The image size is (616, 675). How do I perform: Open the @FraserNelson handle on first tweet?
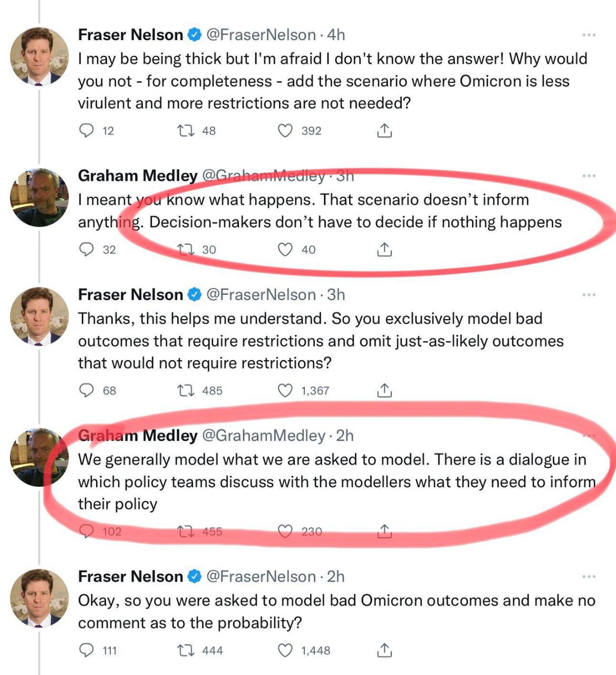pos(261,35)
